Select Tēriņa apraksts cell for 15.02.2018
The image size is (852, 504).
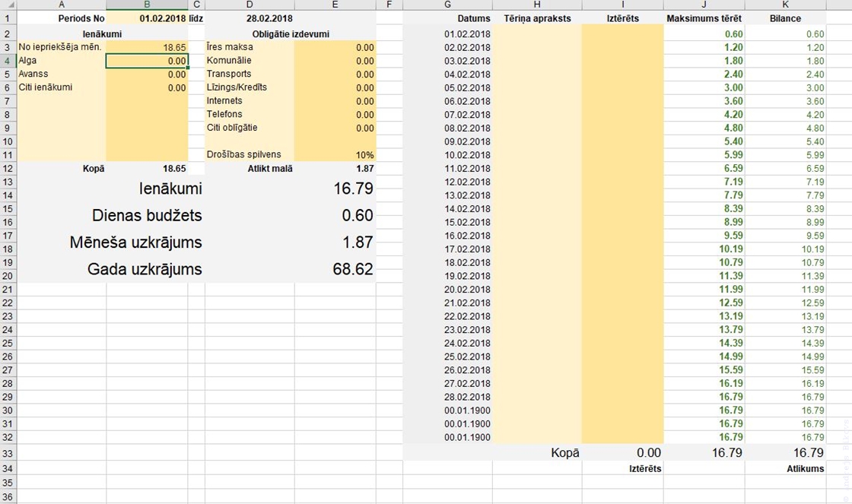pyautogui.click(x=536, y=222)
